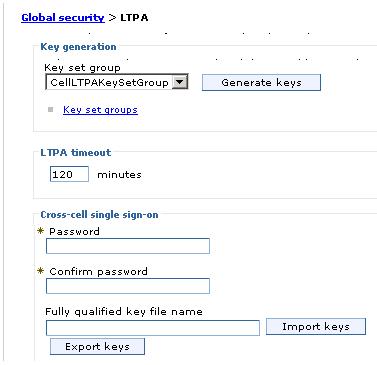
Task: Click the gray bullet beside Key set groups
Action: (x=51, y=109)
